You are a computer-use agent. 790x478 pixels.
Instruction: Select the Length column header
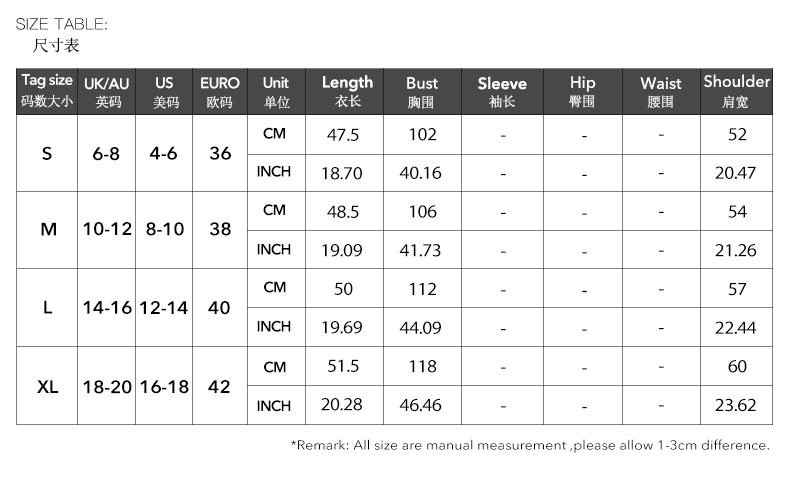[347, 91]
